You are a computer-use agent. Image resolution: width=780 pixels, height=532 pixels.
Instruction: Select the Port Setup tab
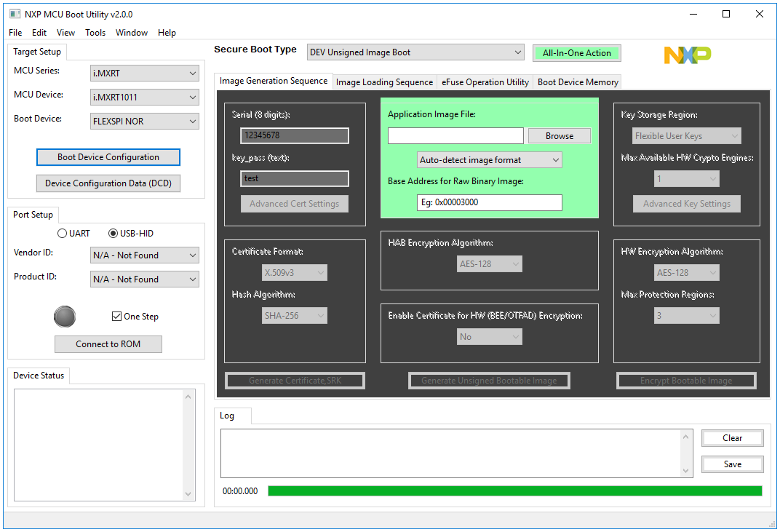click(x=33, y=215)
